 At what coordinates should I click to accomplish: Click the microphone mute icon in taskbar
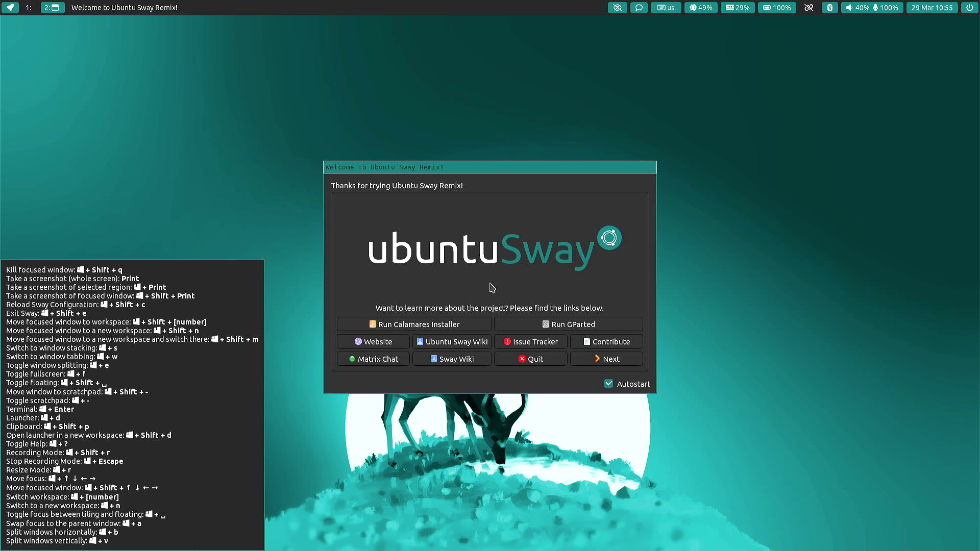click(x=875, y=8)
